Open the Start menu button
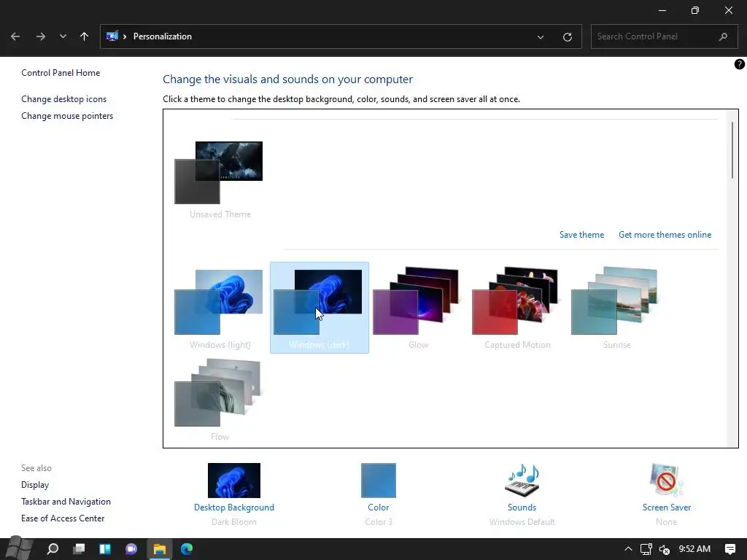This screenshot has width=747, height=560. (19, 548)
